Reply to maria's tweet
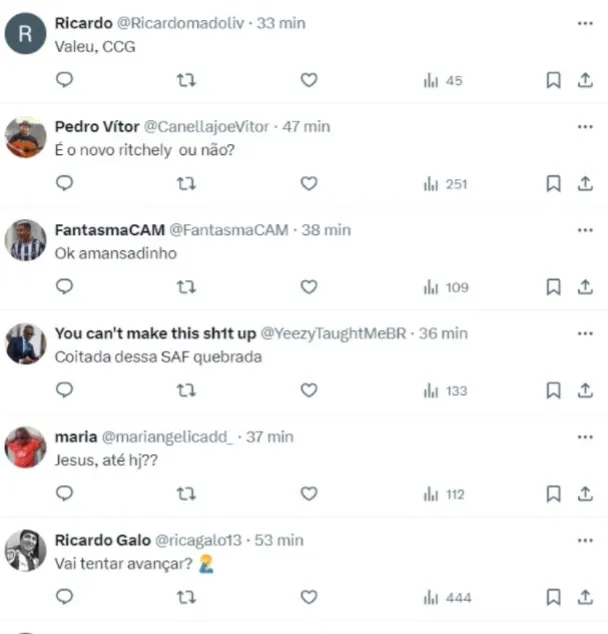This screenshot has width=608, height=634. click(64, 495)
